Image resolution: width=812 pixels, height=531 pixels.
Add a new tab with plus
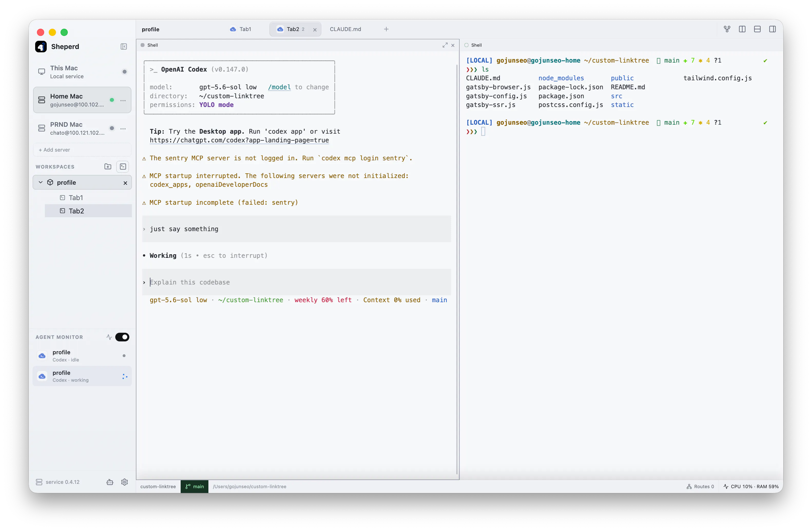(x=386, y=29)
